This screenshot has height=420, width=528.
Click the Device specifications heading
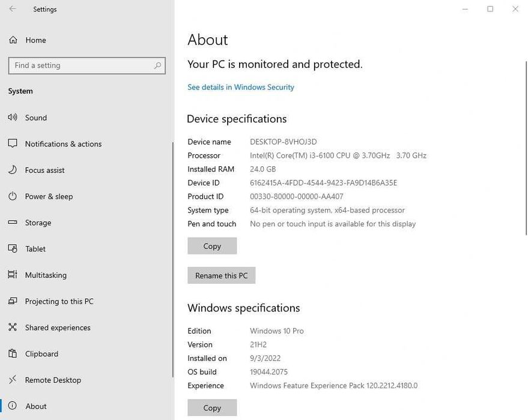(237, 119)
